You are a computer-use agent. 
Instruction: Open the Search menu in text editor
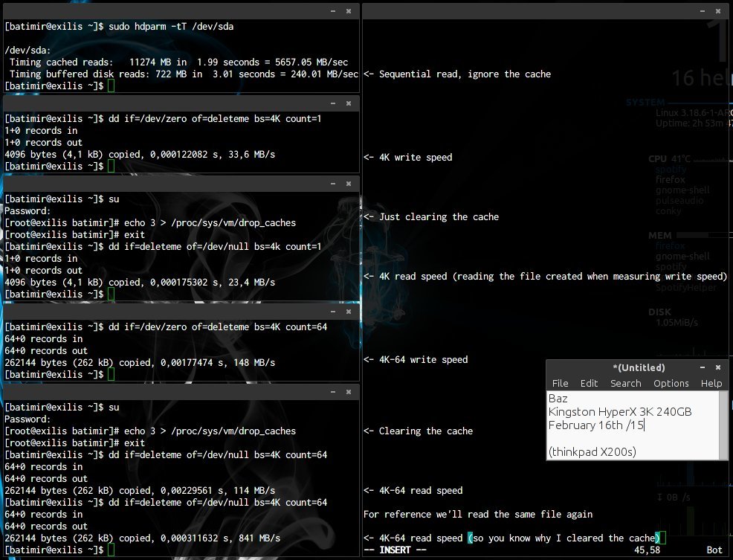pos(625,383)
